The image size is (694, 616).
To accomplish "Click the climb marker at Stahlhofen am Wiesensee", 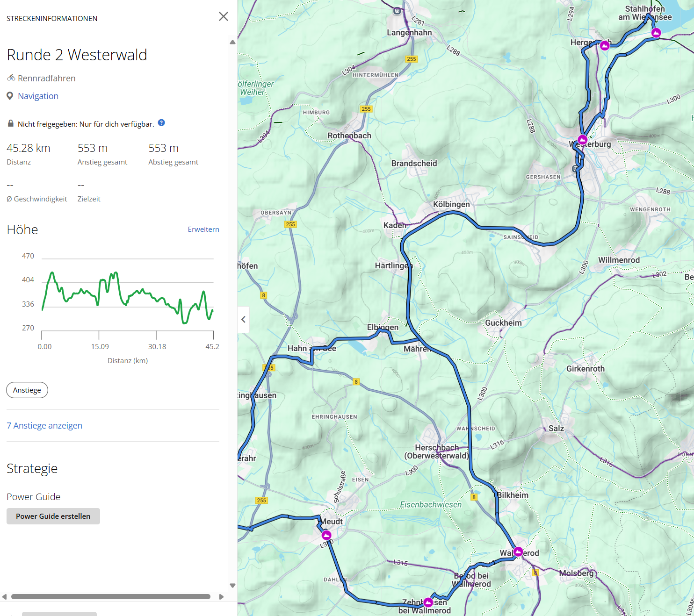I will 656,33.
